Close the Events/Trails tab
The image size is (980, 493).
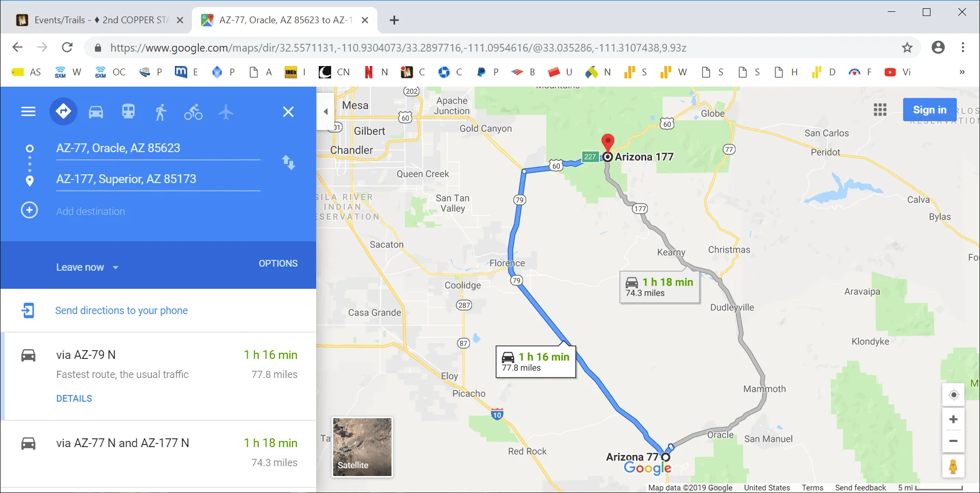click(180, 20)
